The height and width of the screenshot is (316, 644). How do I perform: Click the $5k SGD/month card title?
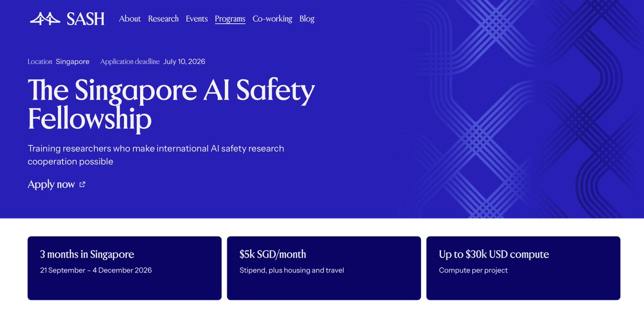[273, 254]
